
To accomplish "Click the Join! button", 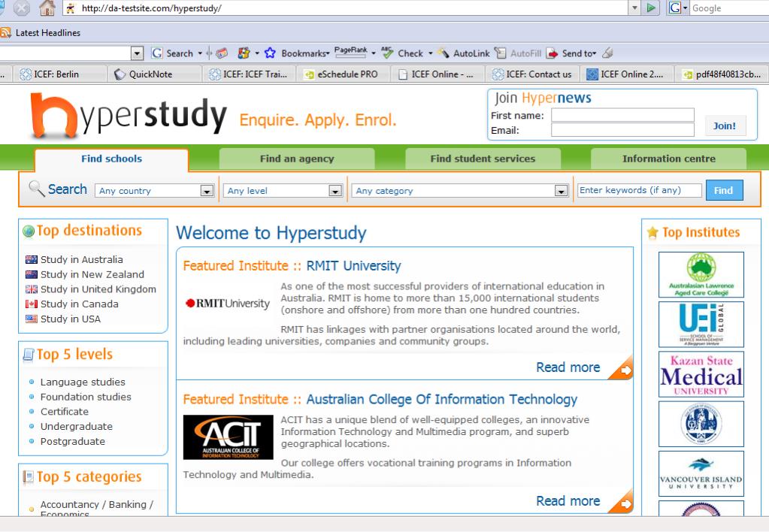I will pyautogui.click(x=725, y=126).
